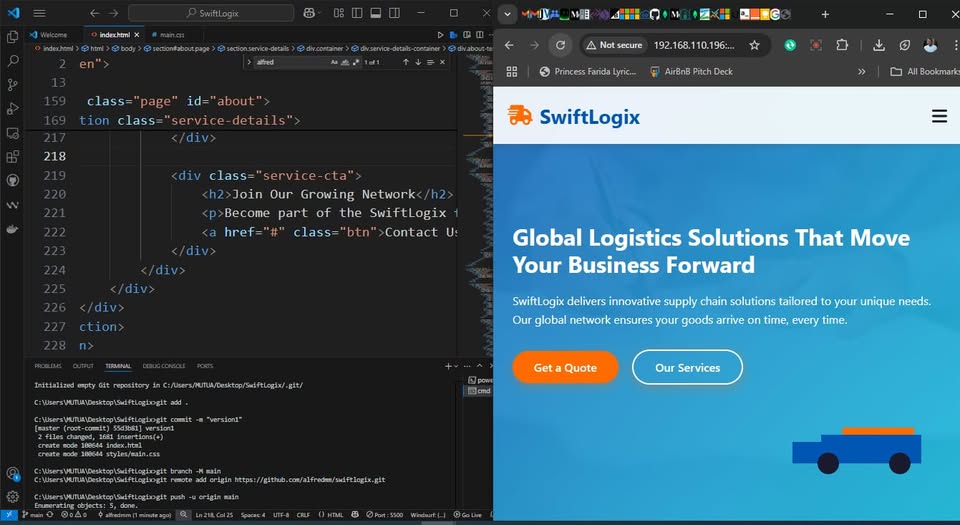The height and width of the screenshot is (525, 960).
Task: Open the Copilot chat icon in the title bar
Action: click(x=309, y=13)
